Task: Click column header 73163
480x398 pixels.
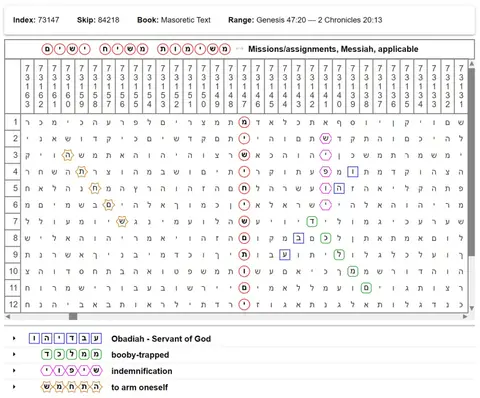Action: (27, 86)
